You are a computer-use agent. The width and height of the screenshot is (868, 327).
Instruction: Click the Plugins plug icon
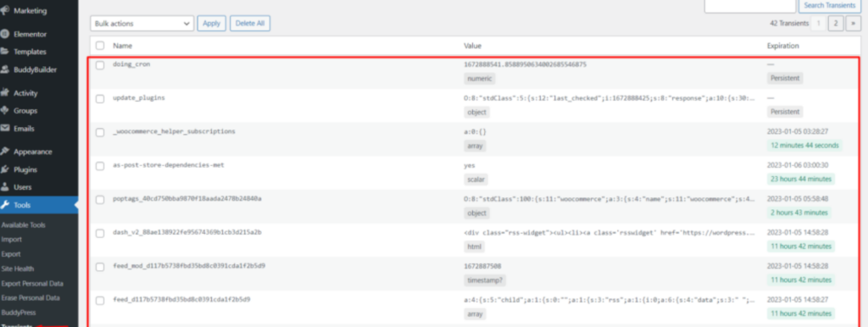click(x=5, y=169)
